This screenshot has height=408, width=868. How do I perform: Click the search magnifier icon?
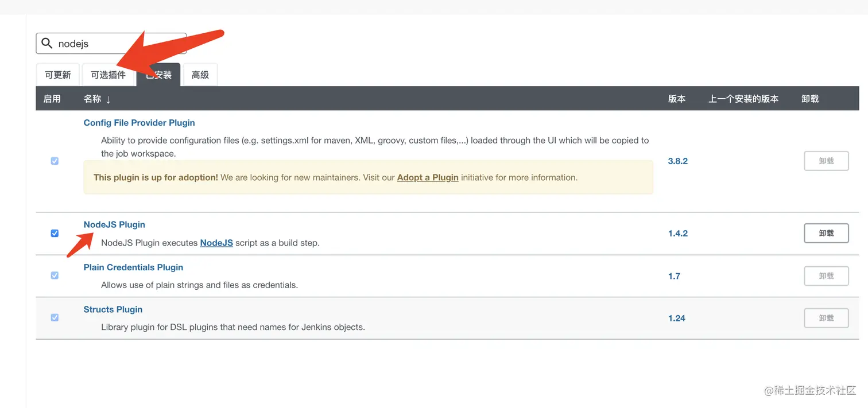[x=47, y=44]
